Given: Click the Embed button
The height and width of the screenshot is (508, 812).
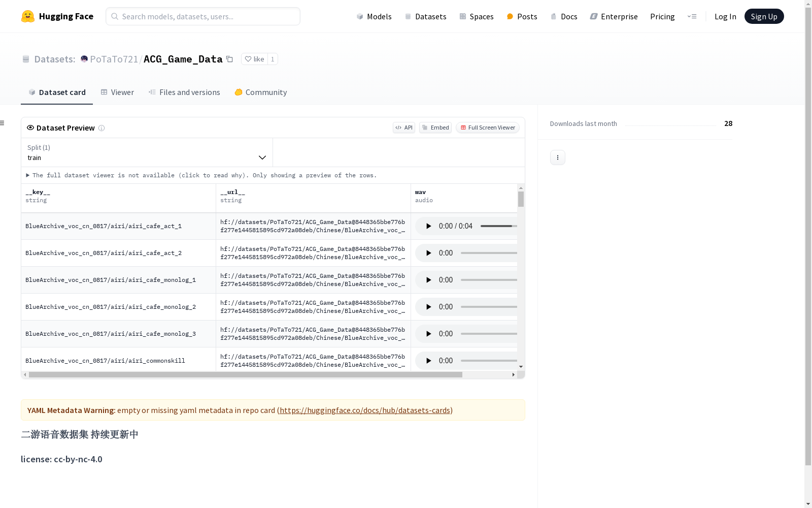Looking at the screenshot, I should pyautogui.click(x=435, y=128).
